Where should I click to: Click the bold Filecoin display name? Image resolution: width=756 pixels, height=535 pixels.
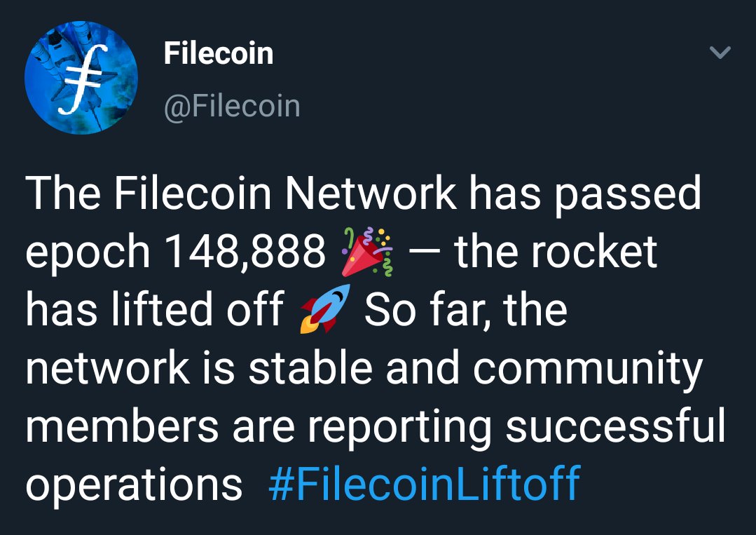[x=219, y=53]
